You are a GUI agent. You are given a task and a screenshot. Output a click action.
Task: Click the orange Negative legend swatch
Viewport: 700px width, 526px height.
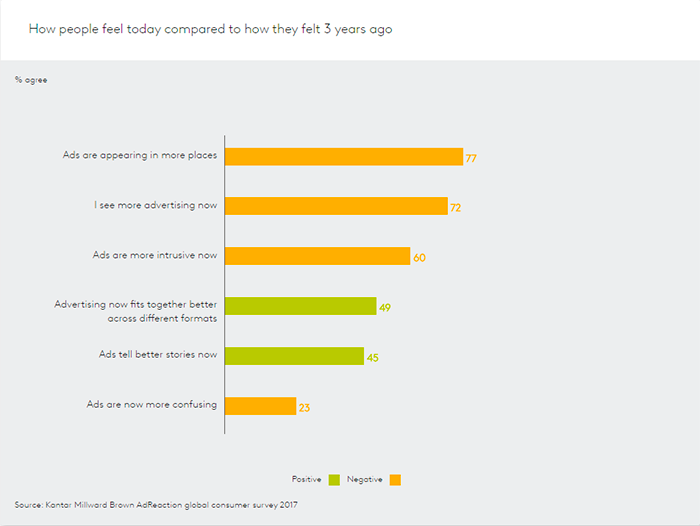[x=395, y=480]
